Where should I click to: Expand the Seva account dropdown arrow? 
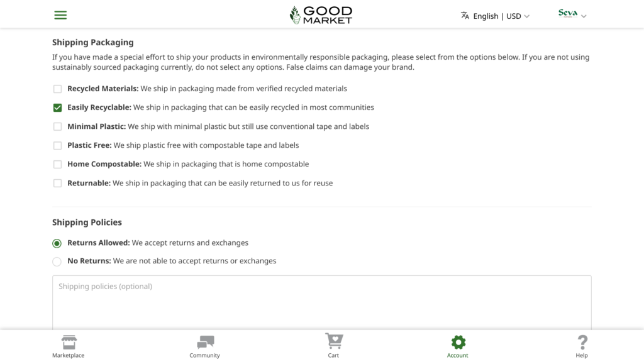pos(584,16)
